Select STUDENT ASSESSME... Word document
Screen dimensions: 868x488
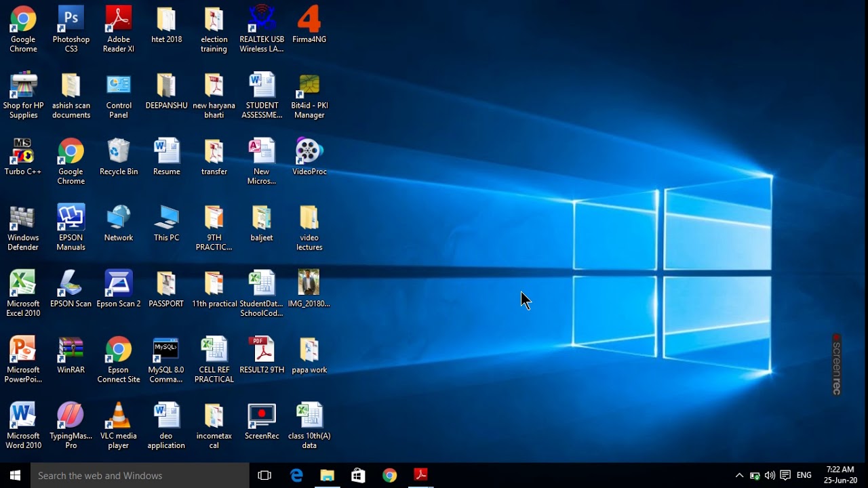(262, 95)
